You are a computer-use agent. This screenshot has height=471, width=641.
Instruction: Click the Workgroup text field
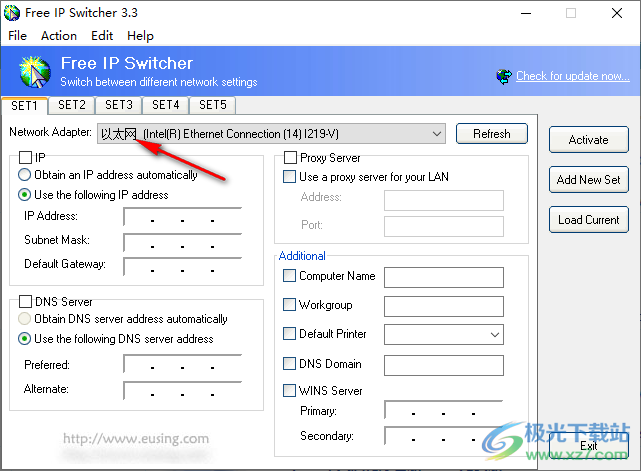click(x=444, y=306)
